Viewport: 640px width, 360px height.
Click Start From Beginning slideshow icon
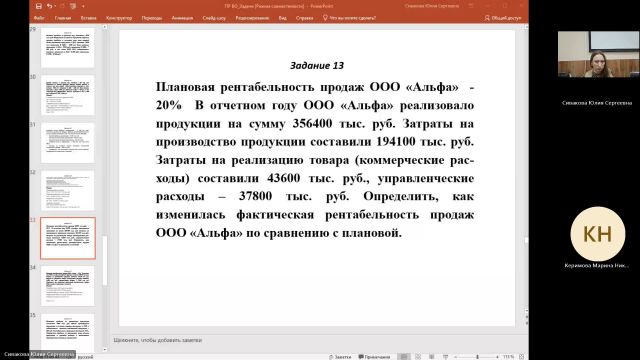[x=73, y=6]
